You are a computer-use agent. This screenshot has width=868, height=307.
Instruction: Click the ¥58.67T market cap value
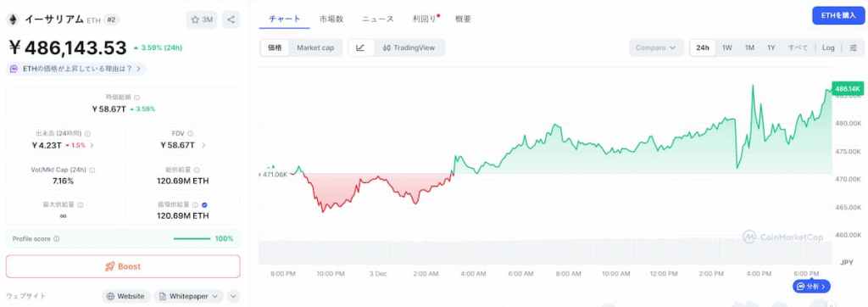point(108,109)
